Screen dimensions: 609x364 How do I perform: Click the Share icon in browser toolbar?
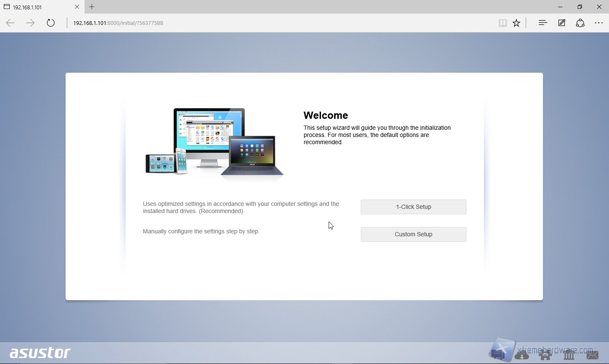pos(580,23)
